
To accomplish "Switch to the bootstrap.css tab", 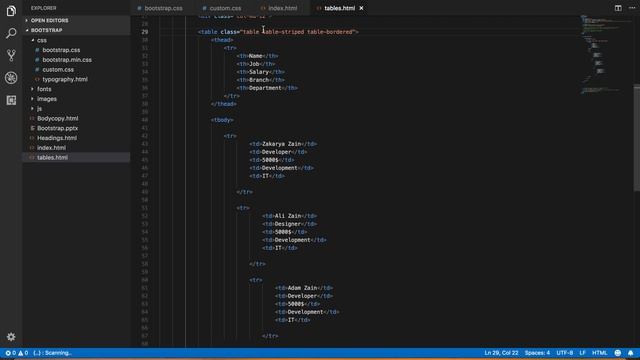I will (160, 8).
